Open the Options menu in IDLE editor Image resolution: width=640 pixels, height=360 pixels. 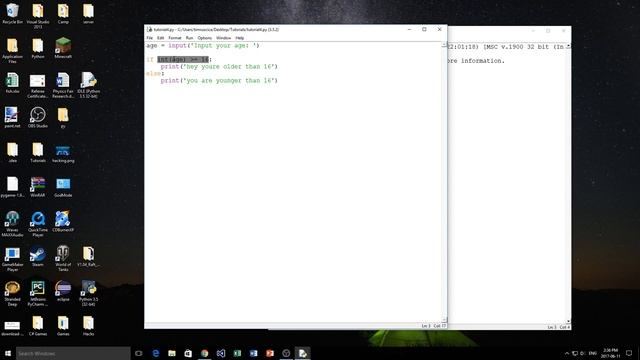click(204, 38)
